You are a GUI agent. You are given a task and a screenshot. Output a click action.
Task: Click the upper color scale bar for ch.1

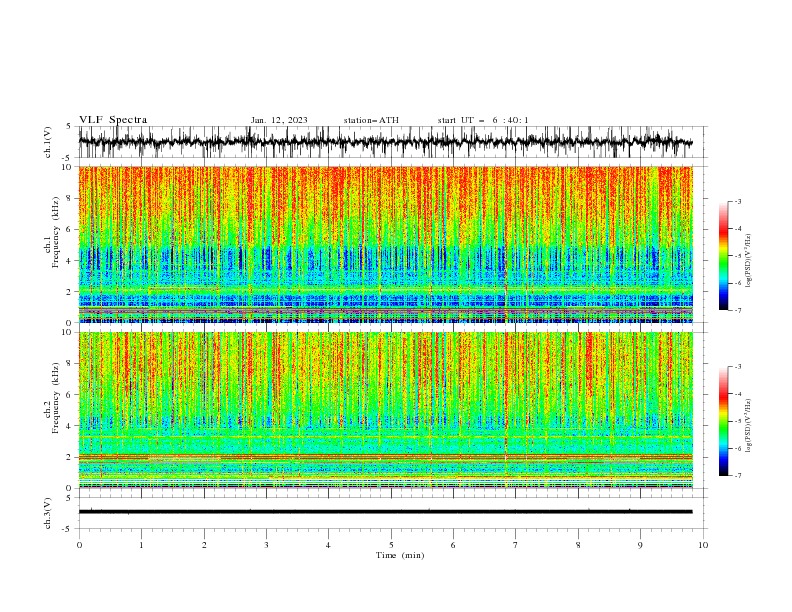pyautogui.click(x=723, y=255)
